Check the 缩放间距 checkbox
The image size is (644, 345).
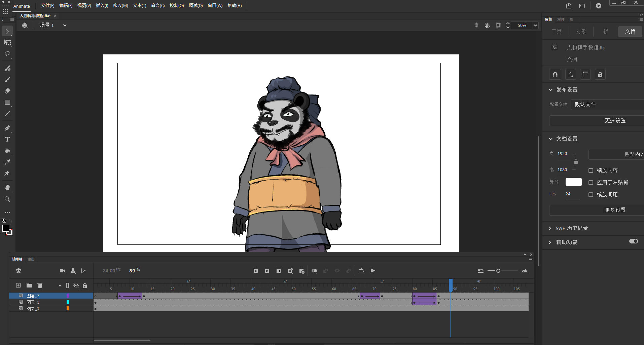point(591,195)
